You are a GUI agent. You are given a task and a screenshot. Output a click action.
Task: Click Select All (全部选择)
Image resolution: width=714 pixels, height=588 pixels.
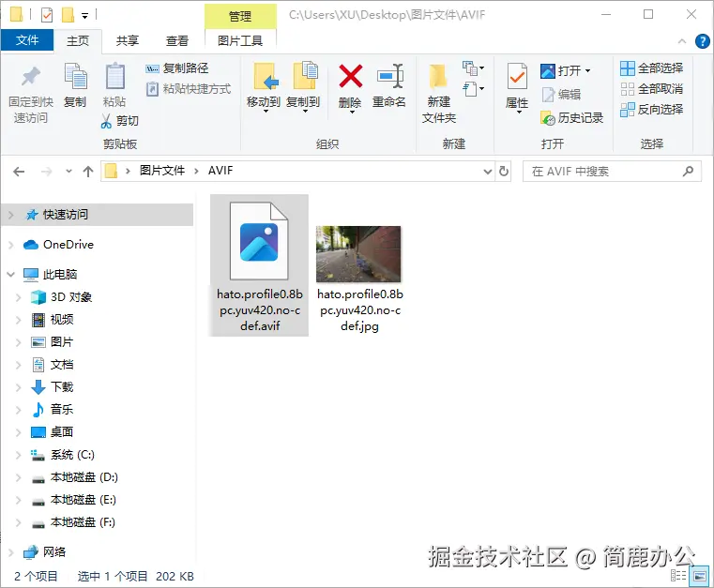pos(652,68)
